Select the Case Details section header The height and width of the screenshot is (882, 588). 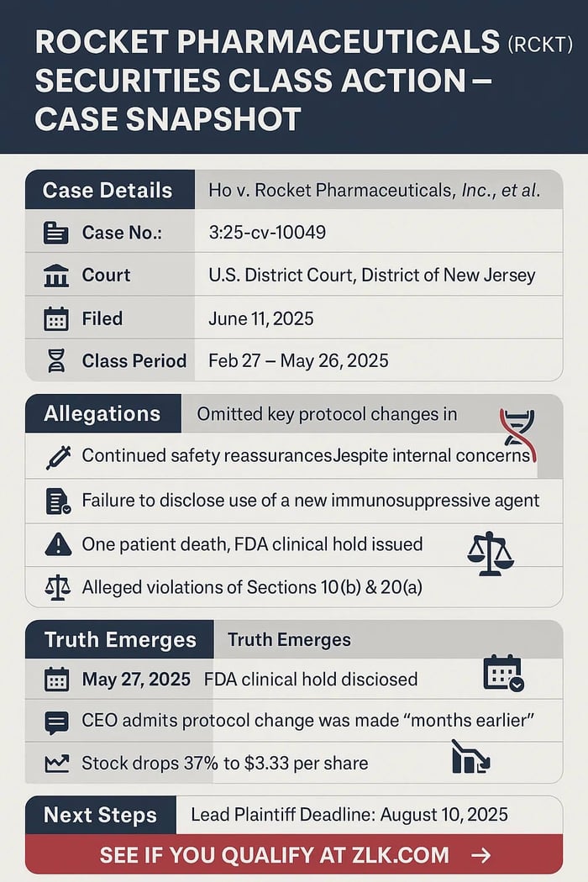(108, 190)
